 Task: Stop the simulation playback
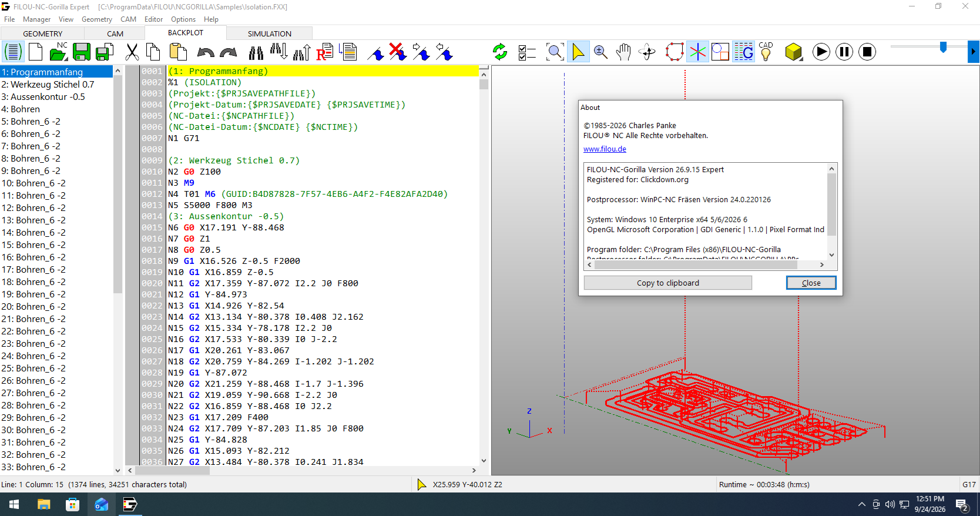tap(867, 52)
